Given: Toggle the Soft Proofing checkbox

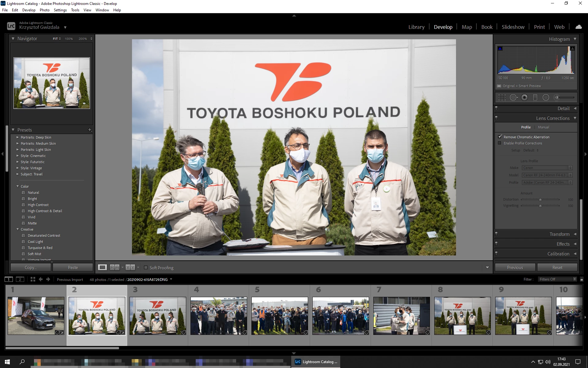Looking at the screenshot, I should (x=146, y=267).
